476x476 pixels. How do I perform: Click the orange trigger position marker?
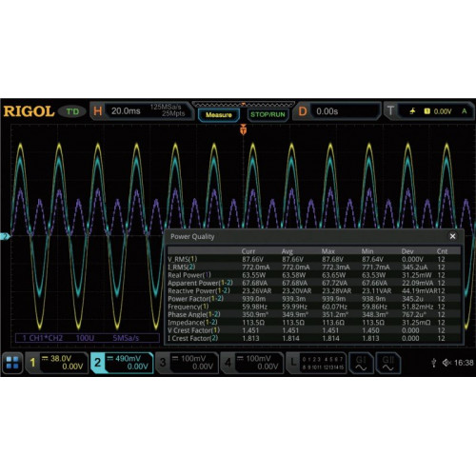point(243,129)
